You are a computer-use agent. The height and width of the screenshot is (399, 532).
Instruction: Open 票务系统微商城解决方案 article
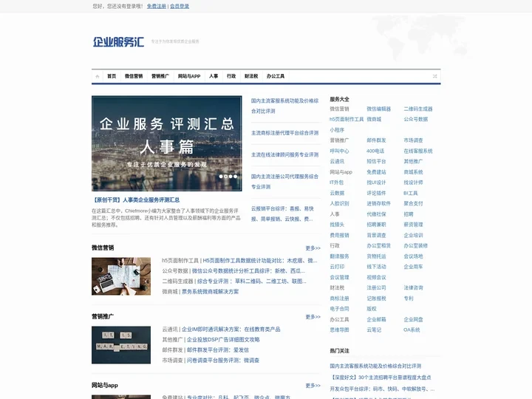[x=210, y=291]
